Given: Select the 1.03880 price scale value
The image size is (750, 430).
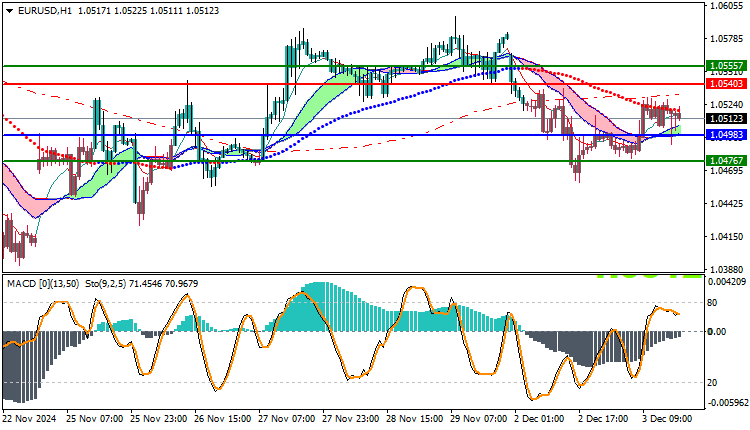Looking at the screenshot, I should click(x=727, y=270).
